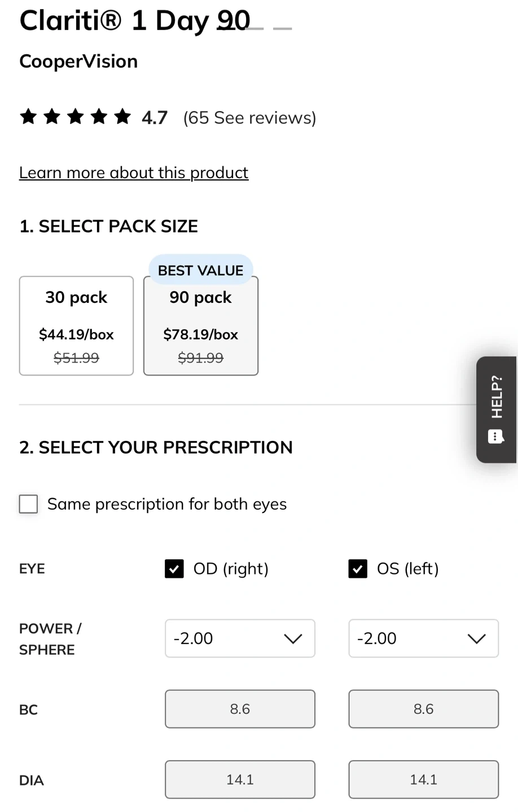Click the left eye BC 8.6 field

423,709
